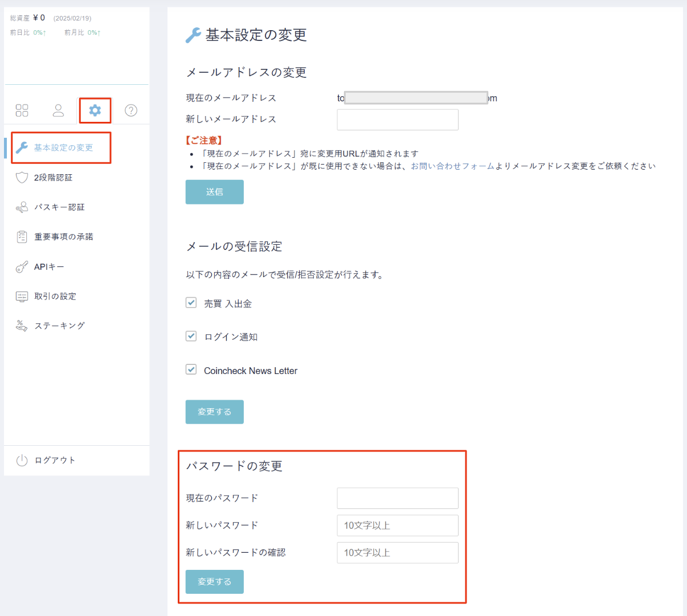The height and width of the screenshot is (616, 687).
Task: Follow the お問い合わせフォーム link
Action: tap(452, 166)
